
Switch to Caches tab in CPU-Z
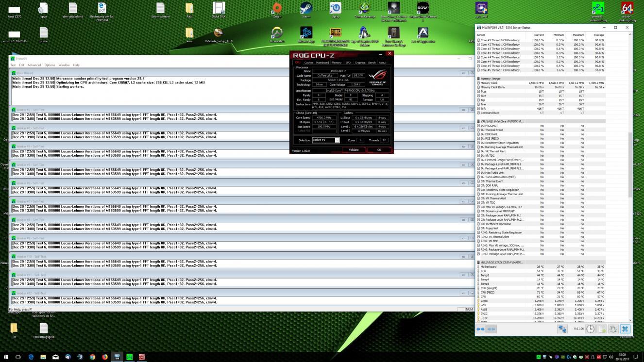309,63
